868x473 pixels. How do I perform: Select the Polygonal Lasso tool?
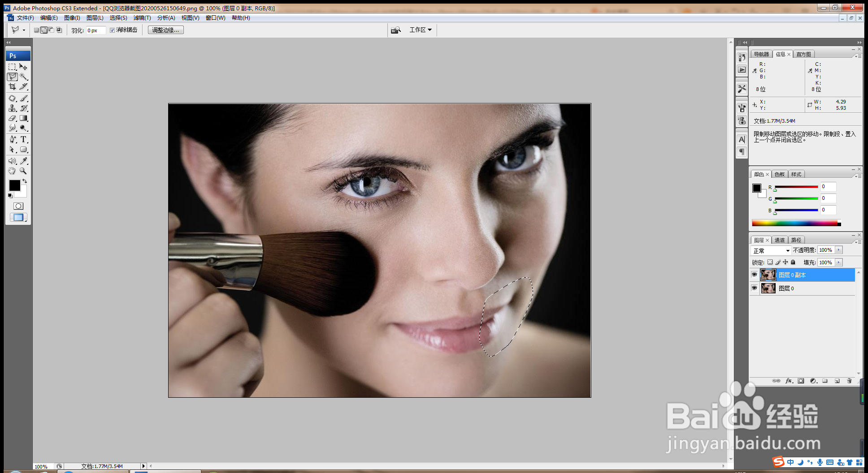[x=13, y=77]
